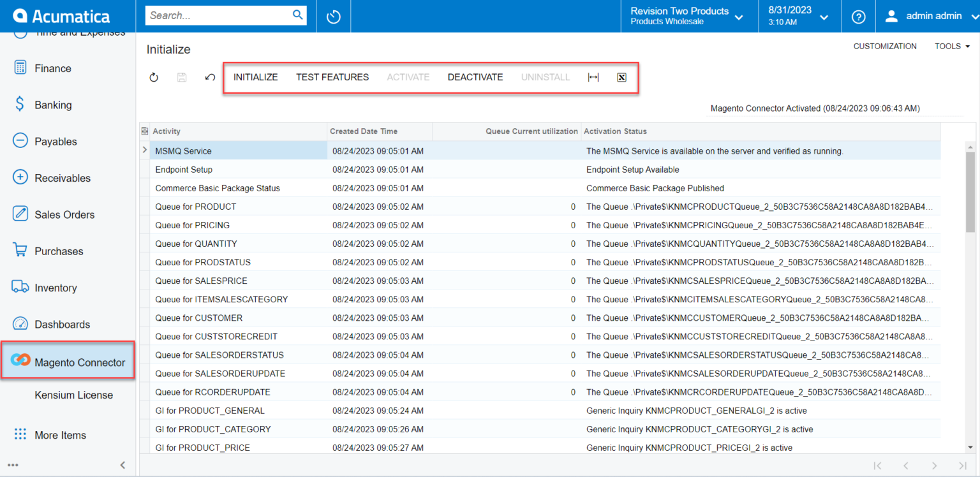Click the grid column configurator icon
The width and height of the screenshot is (980, 477).
coord(145,131)
